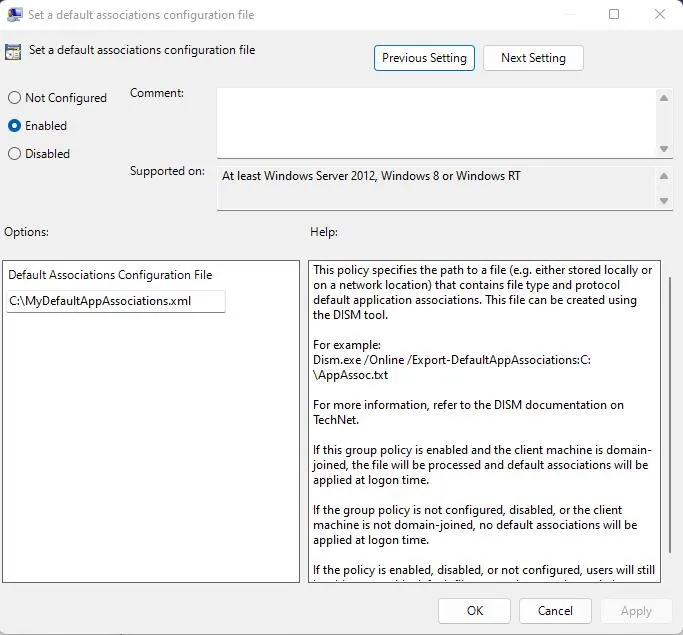This screenshot has width=683, height=635.
Task: Click the '\AppAssoc.txt' line in Help
Action: click(351, 375)
